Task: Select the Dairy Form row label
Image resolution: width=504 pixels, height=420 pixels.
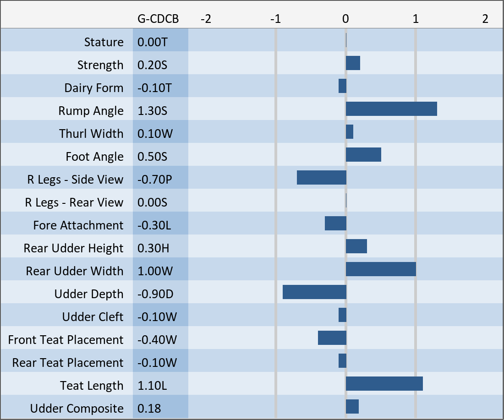Action: [94, 88]
